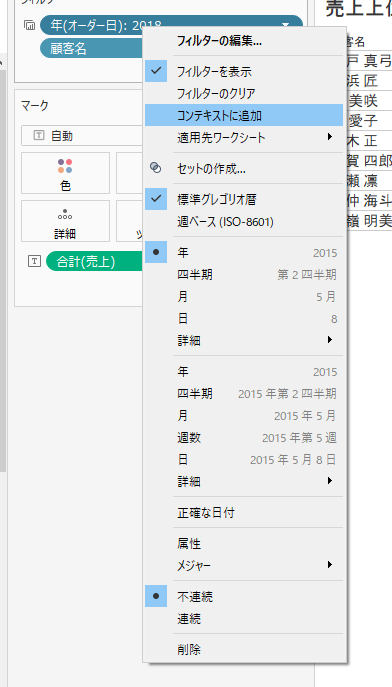Switch to 連続 option

[x=244, y=619]
